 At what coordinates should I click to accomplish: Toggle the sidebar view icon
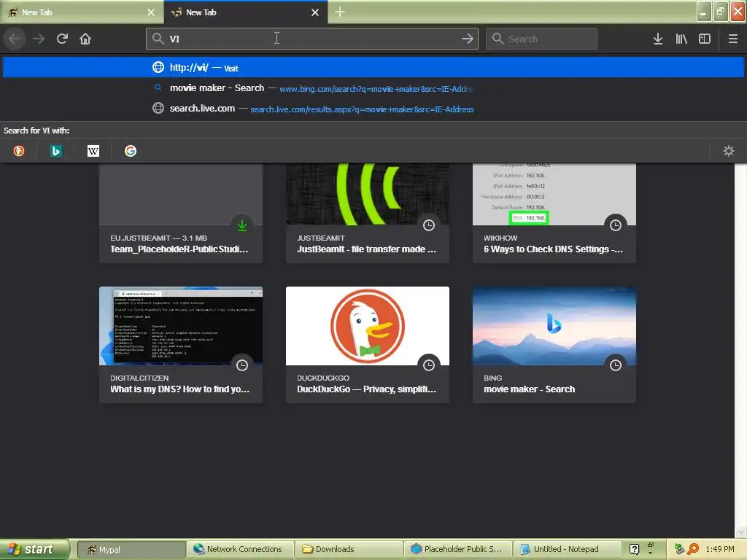(704, 39)
